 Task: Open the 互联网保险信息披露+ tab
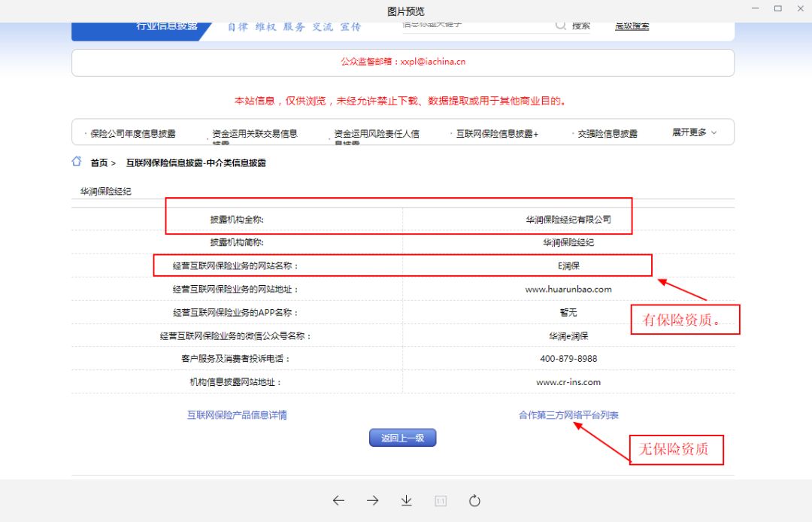(497, 134)
